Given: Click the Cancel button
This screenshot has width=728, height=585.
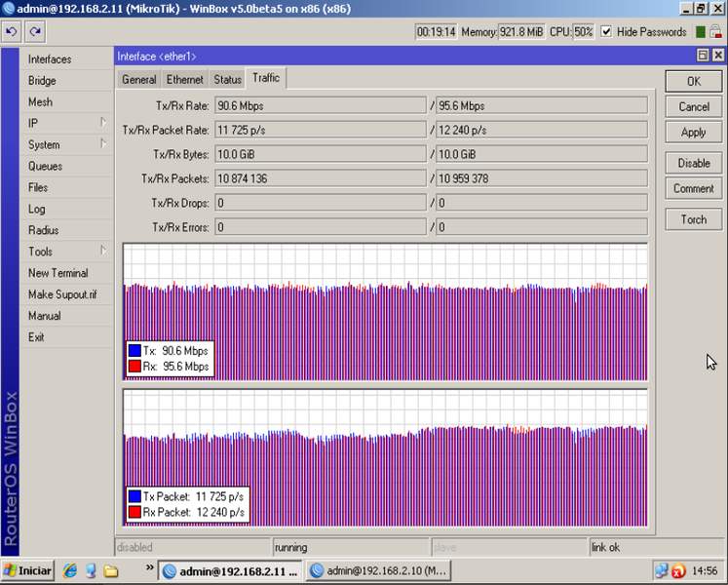Looking at the screenshot, I should pyautogui.click(x=694, y=107).
